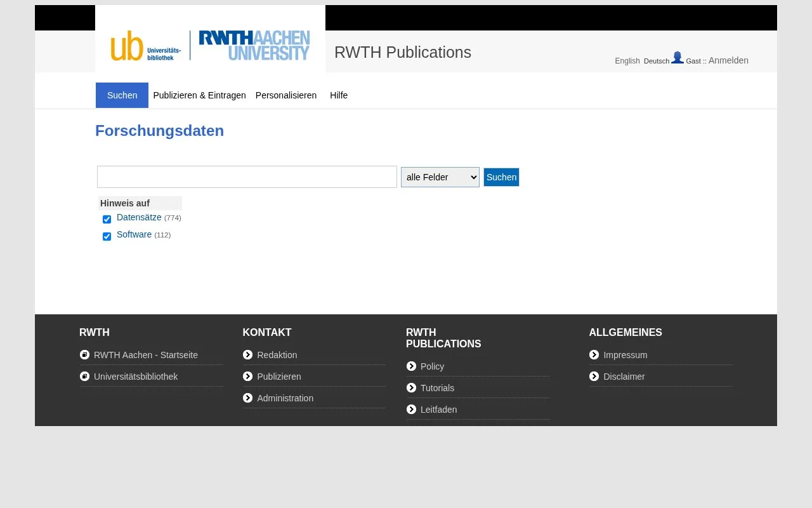Click the arrow icon beside Redaktion
The image size is (812, 508).
247,355
